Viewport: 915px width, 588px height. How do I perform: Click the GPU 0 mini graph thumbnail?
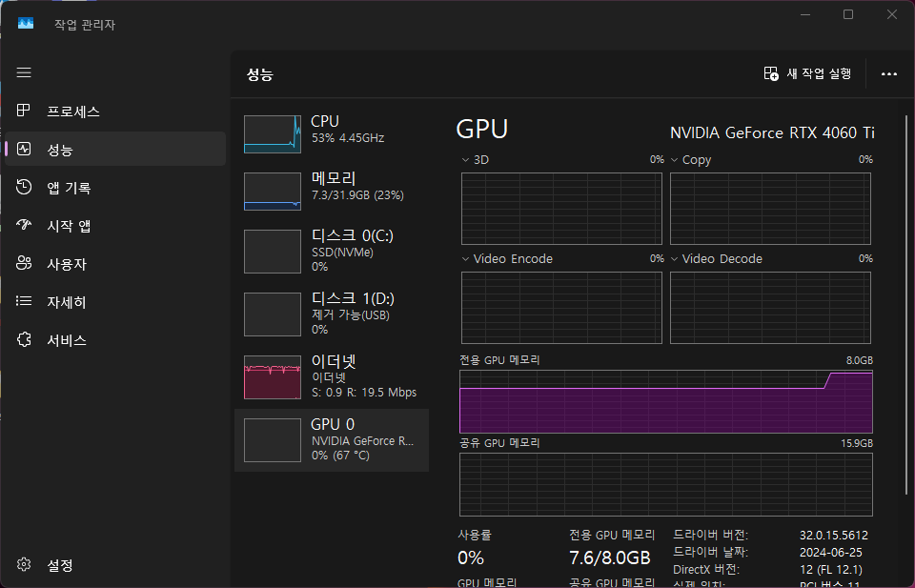click(273, 440)
